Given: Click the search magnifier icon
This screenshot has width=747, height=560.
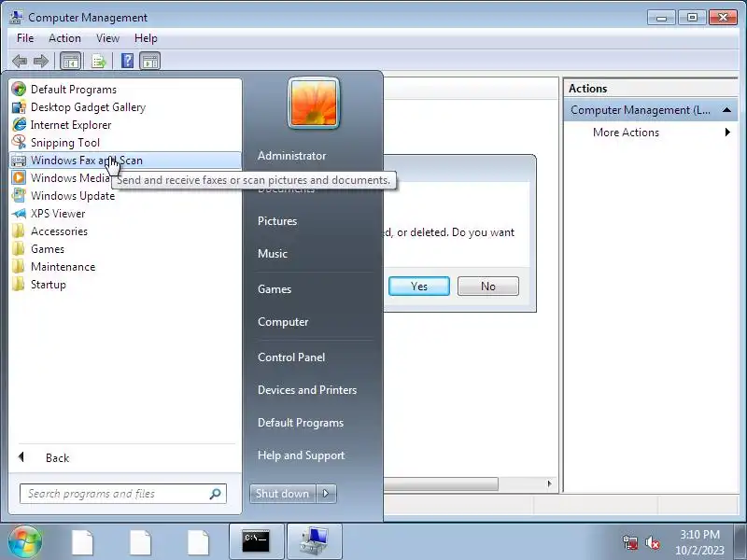Looking at the screenshot, I should 216,494.
